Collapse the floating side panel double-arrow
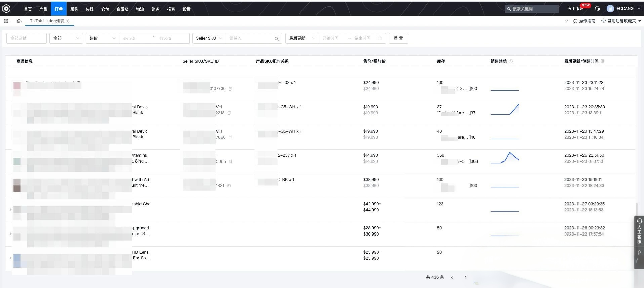644x288 pixels. 639,252
